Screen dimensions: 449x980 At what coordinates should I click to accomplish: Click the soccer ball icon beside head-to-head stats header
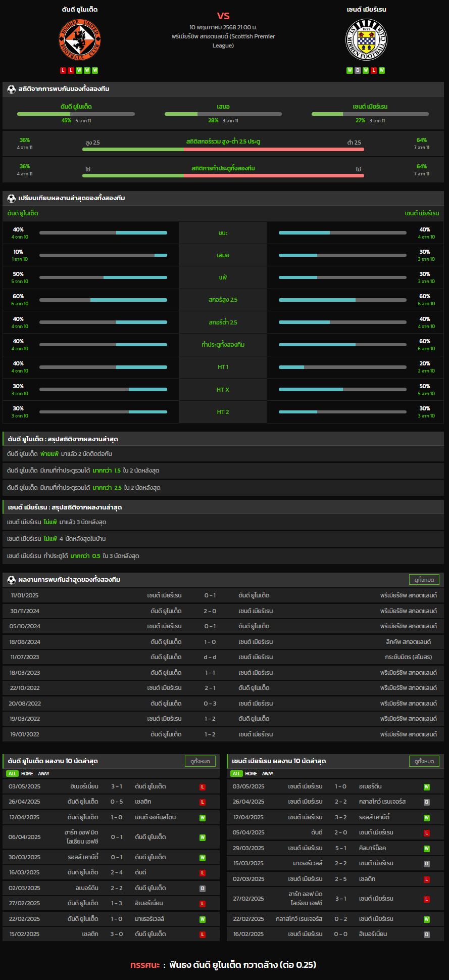pyautogui.click(x=12, y=89)
